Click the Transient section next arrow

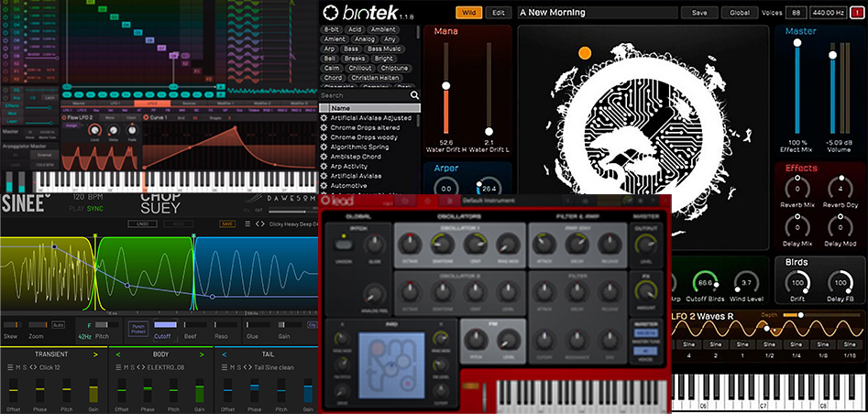tap(95, 354)
